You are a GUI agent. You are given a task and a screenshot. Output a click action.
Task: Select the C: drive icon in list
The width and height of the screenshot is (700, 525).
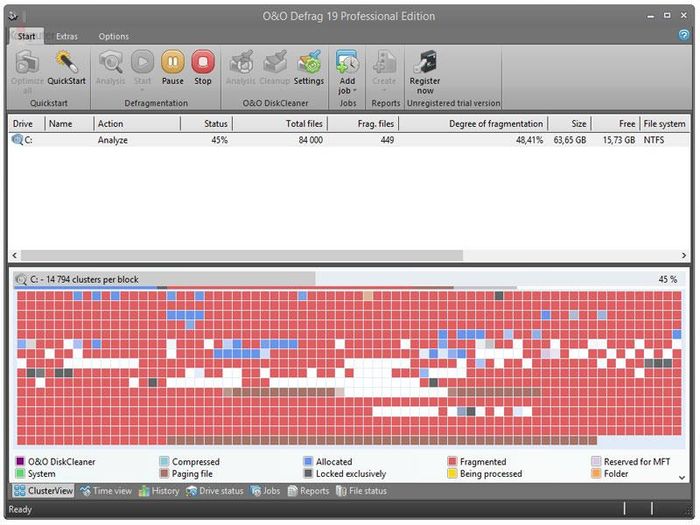[17, 140]
